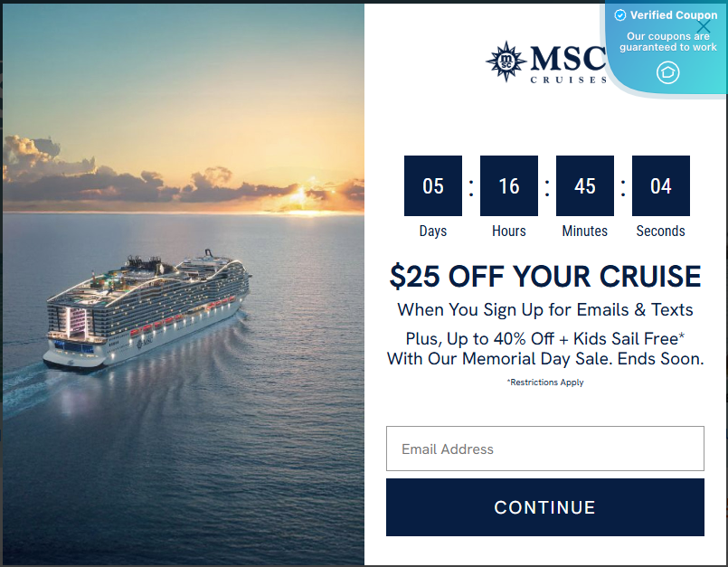Dismiss the Verified Coupon banner with the X
This screenshot has width=728, height=567.
pyautogui.click(x=704, y=27)
